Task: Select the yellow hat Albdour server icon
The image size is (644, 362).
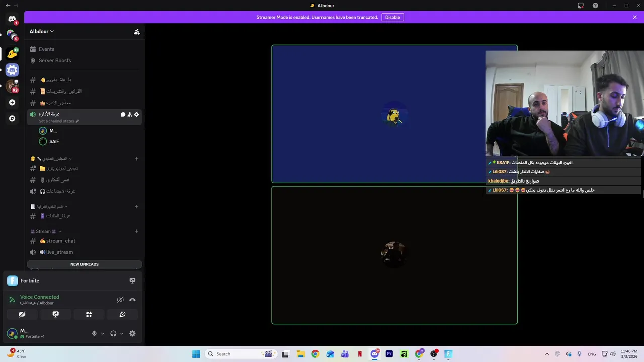Action: (12, 53)
